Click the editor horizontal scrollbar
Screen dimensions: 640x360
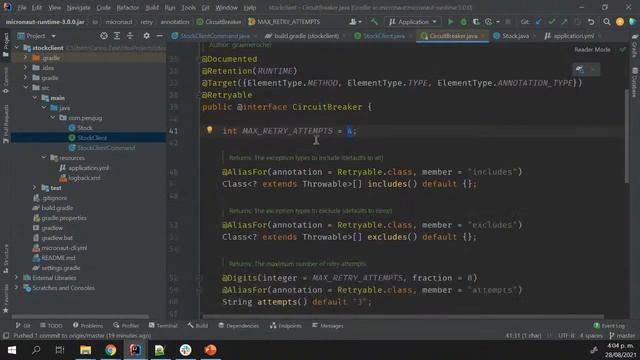pos(403,316)
